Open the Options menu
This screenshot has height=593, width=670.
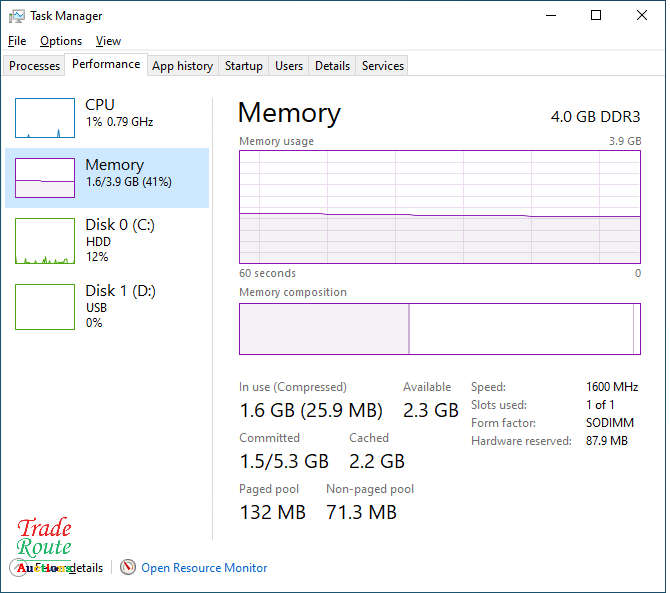[61, 41]
